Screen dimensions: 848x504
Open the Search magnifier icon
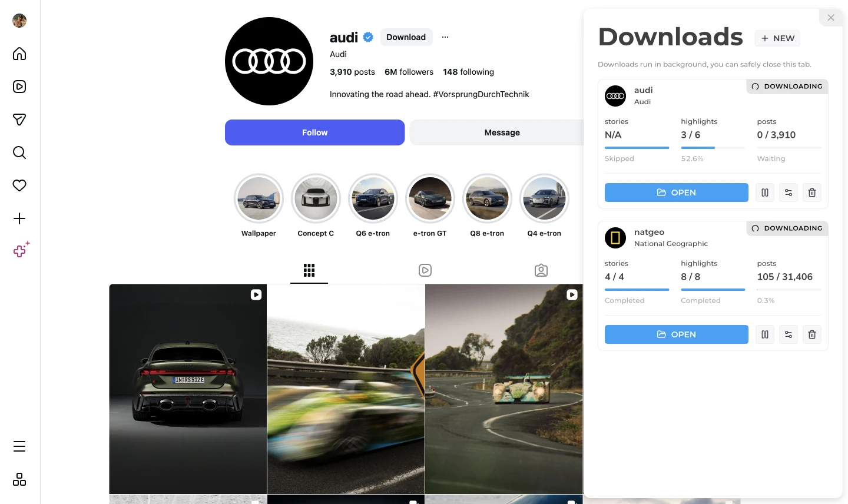pos(19,152)
